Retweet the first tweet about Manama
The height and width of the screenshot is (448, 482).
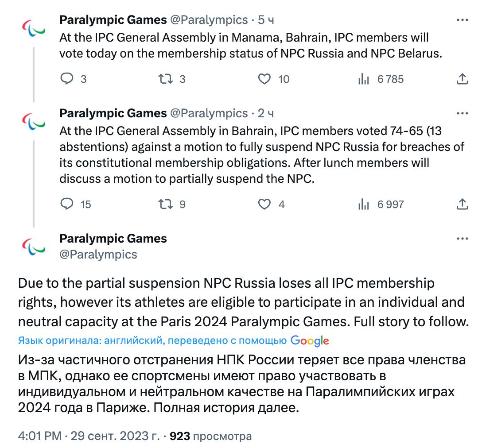(165, 79)
